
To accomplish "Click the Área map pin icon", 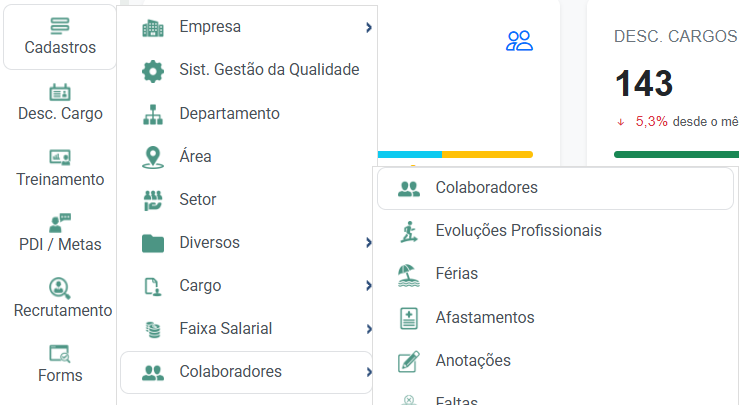I will click(153, 157).
